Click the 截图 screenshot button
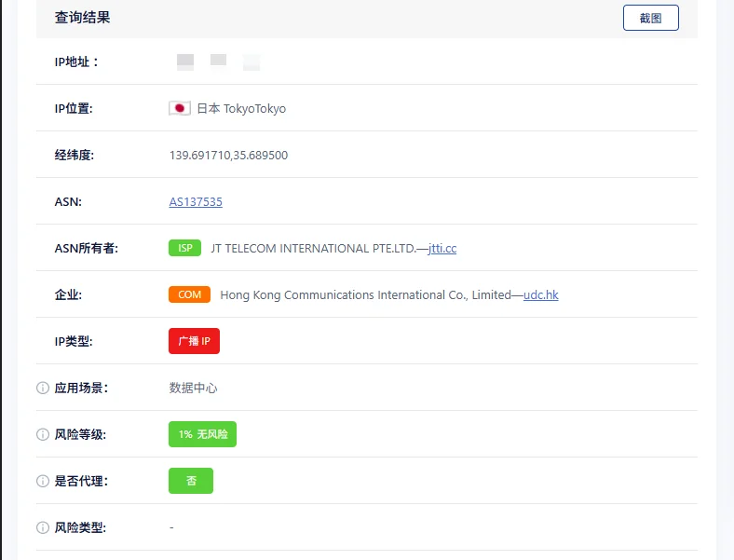Viewport: 734px width, 560px height. click(x=650, y=18)
